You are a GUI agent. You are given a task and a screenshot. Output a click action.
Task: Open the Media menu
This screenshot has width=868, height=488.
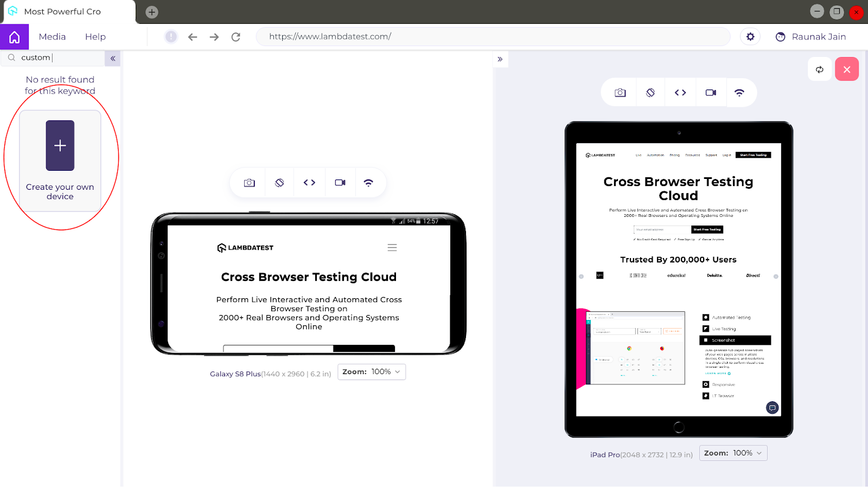coord(52,37)
